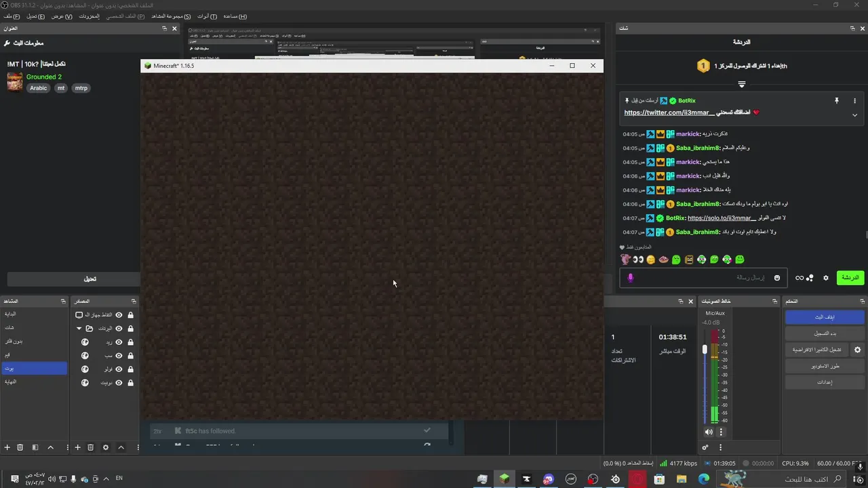This screenshot has height=488, width=868.
Task: Add a new scene with the plus icon
Action: (7, 447)
